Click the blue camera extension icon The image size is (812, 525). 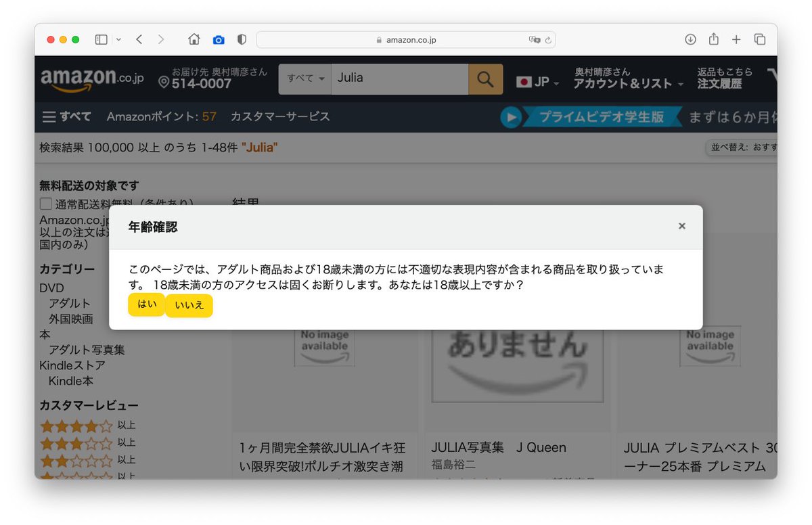[x=219, y=40]
